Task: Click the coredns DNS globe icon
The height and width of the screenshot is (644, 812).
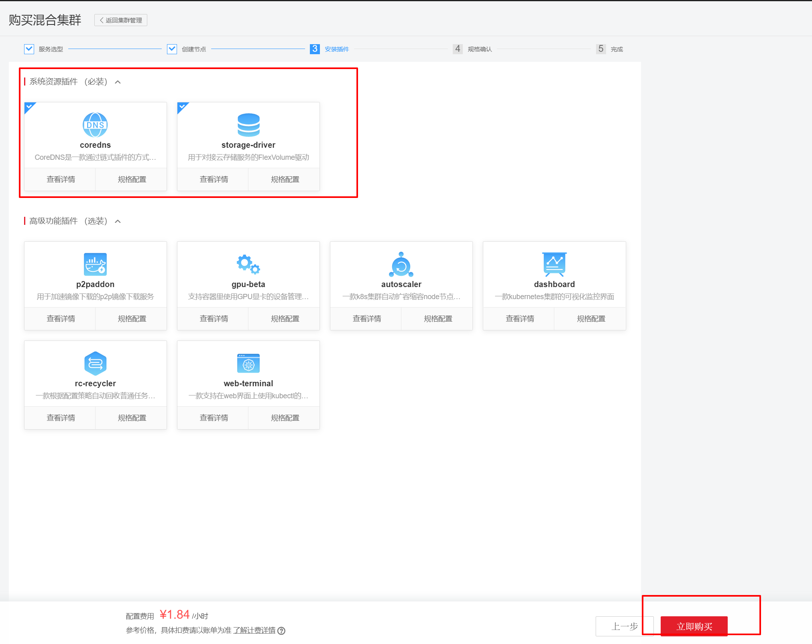Action: (95, 125)
